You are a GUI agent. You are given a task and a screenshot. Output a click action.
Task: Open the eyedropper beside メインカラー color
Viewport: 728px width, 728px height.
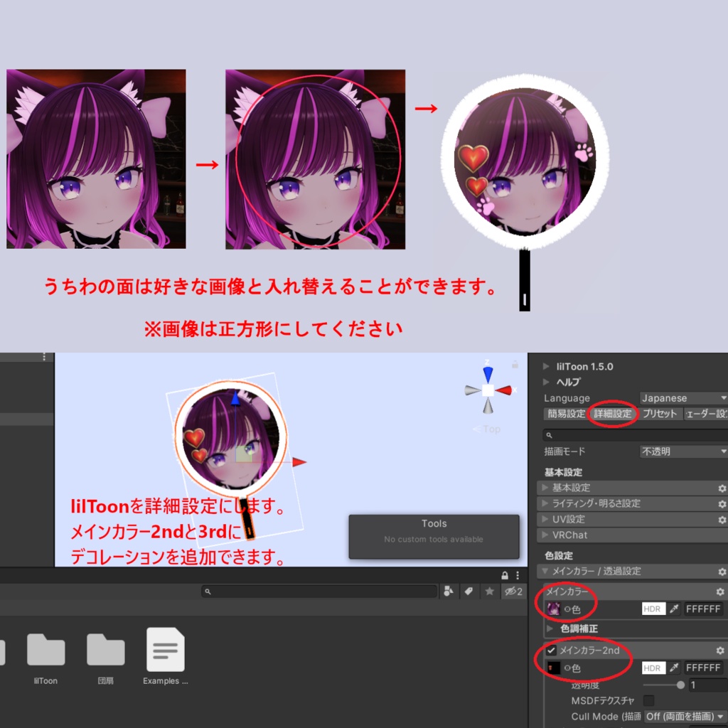pos(674,609)
